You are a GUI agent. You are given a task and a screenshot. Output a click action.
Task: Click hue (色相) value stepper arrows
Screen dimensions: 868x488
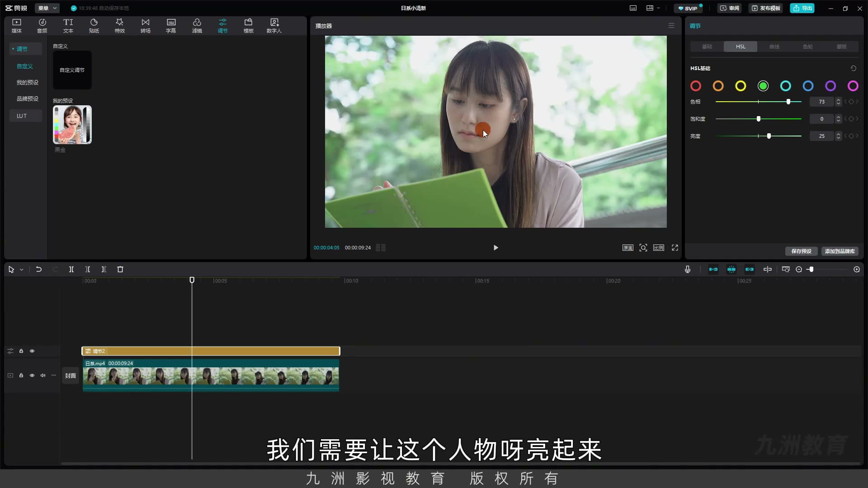pos(839,102)
